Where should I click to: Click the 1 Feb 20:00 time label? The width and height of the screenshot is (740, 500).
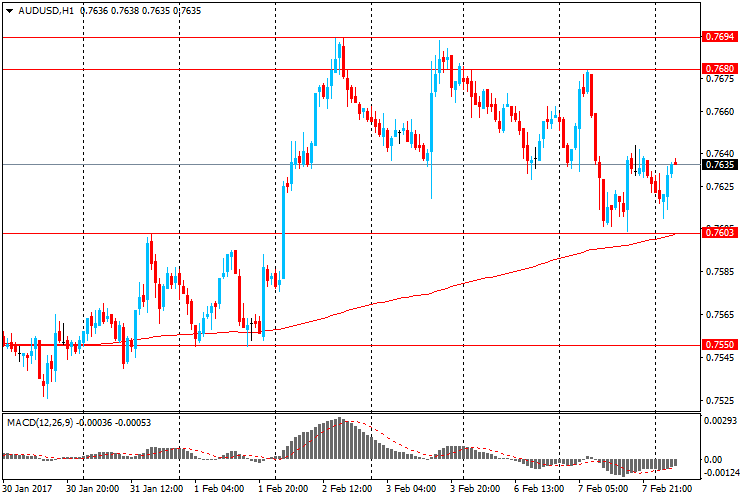click(283, 488)
